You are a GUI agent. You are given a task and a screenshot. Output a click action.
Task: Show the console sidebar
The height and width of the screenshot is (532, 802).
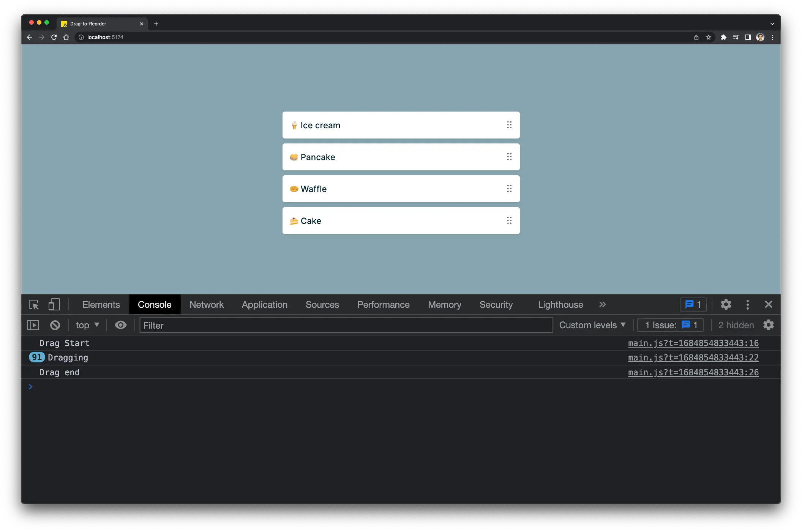click(x=33, y=325)
